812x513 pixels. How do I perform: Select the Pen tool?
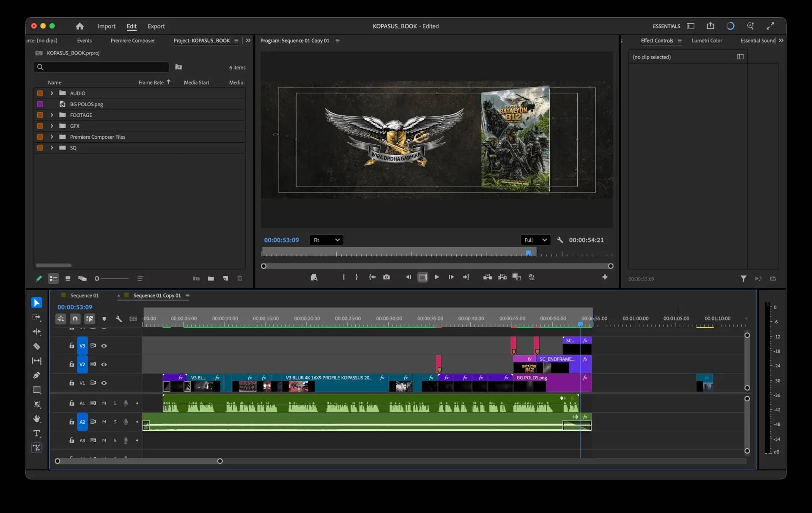click(37, 375)
